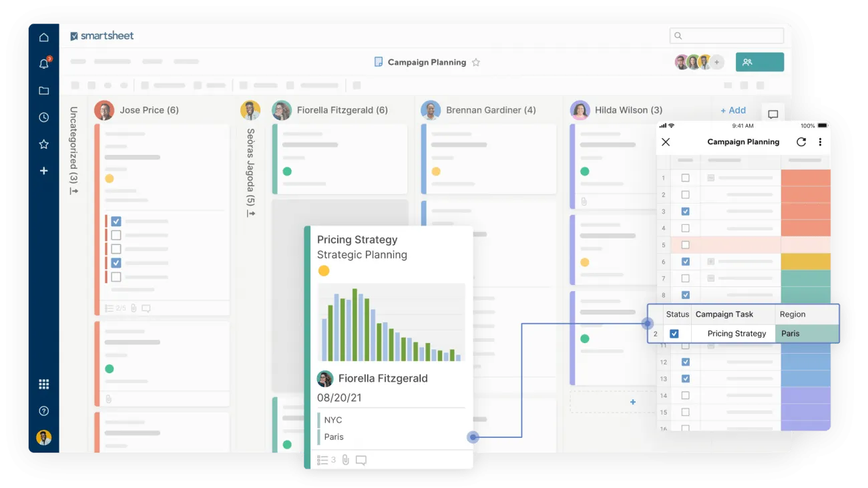Open the mobile three-dot more menu

pyautogui.click(x=820, y=142)
